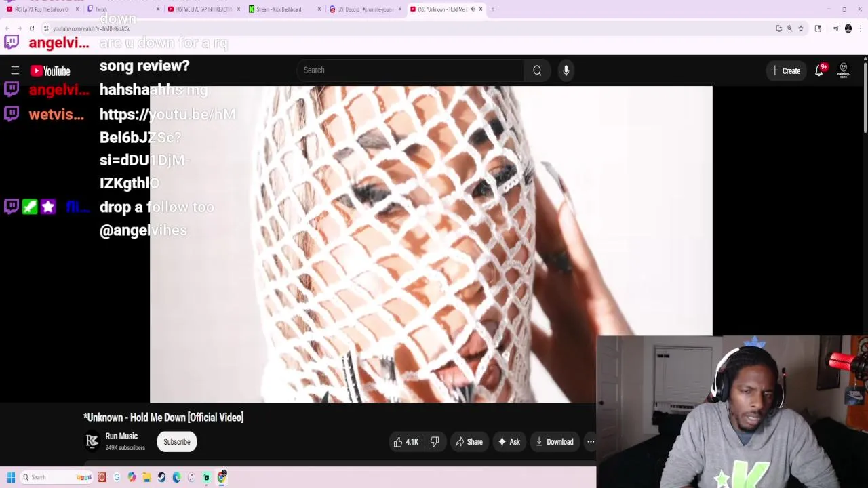868x488 pixels.
Task: Launch Steam from the taskbar
Action: [x=161, y=477]
